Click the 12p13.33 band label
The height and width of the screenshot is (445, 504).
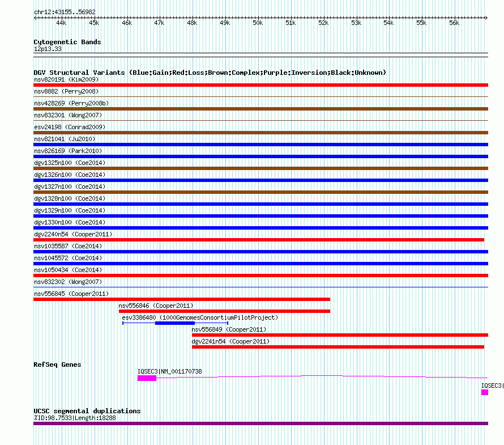[x=48, y=49]
